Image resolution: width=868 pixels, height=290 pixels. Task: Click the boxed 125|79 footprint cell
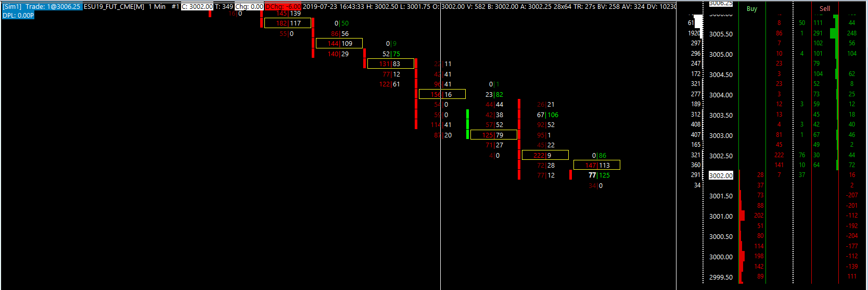click(x=494, y=135)
